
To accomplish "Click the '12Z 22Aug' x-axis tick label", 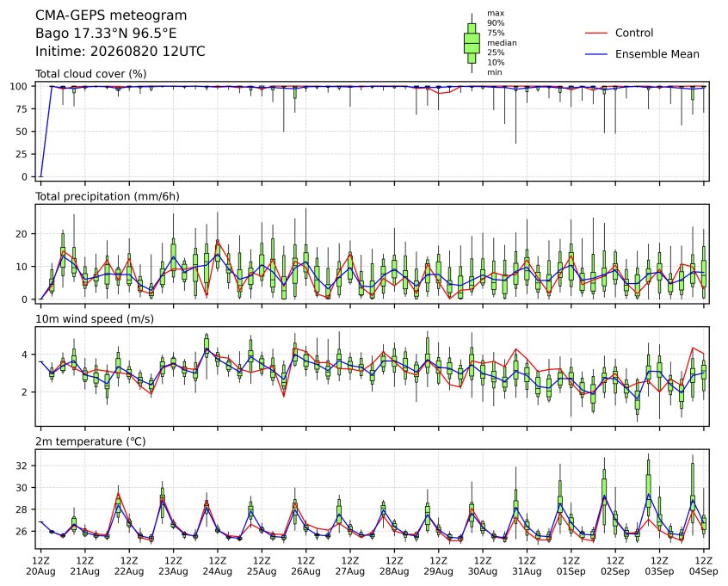I will 129,566.
